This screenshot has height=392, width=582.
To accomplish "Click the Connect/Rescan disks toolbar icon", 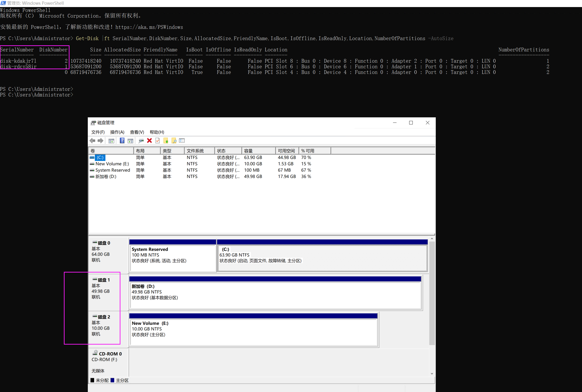I will pos(141,141).
